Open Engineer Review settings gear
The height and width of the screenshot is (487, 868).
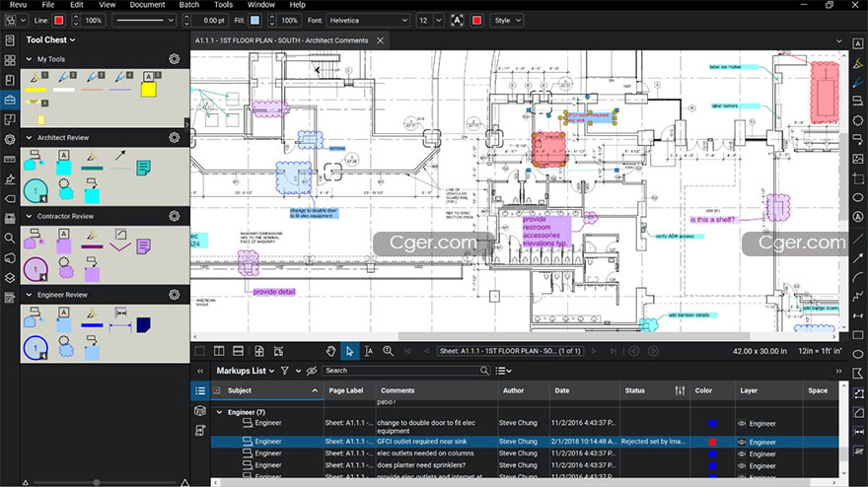tap(175, 295)
